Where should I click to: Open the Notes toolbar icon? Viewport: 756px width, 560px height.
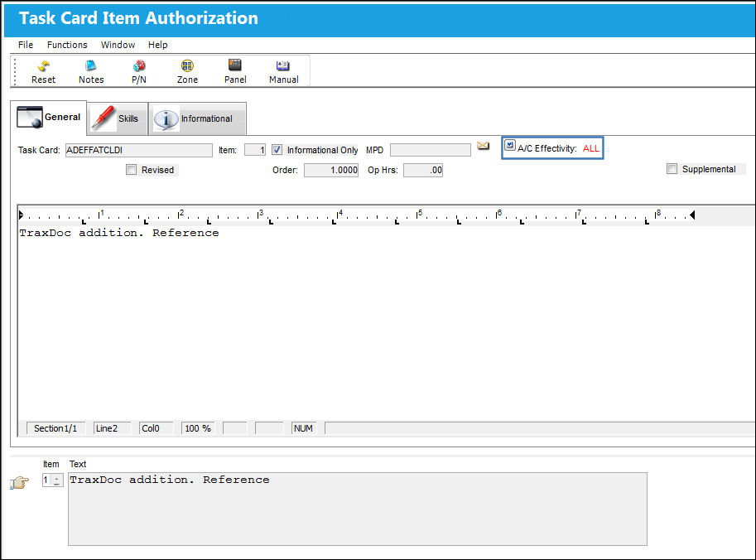(91, 71)
